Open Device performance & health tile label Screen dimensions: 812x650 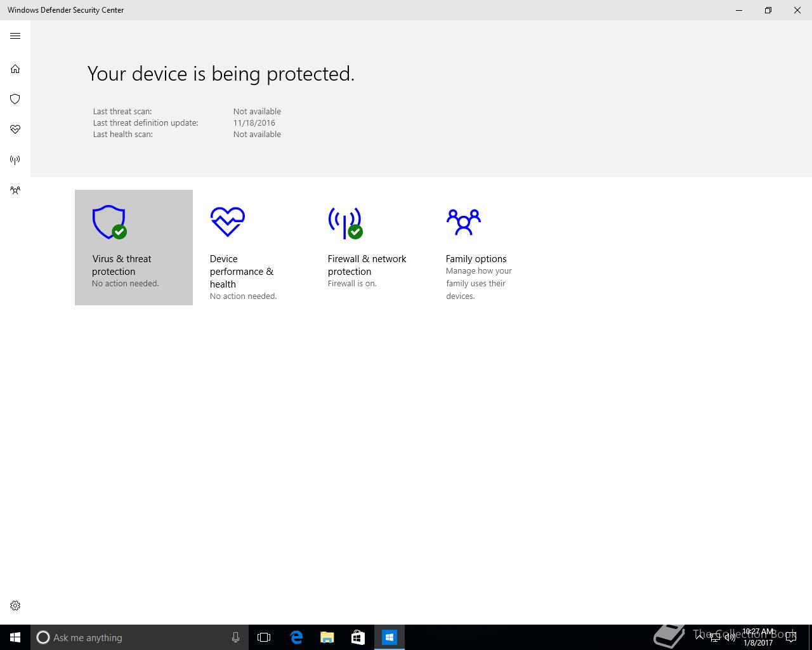[x=242, y=272]
